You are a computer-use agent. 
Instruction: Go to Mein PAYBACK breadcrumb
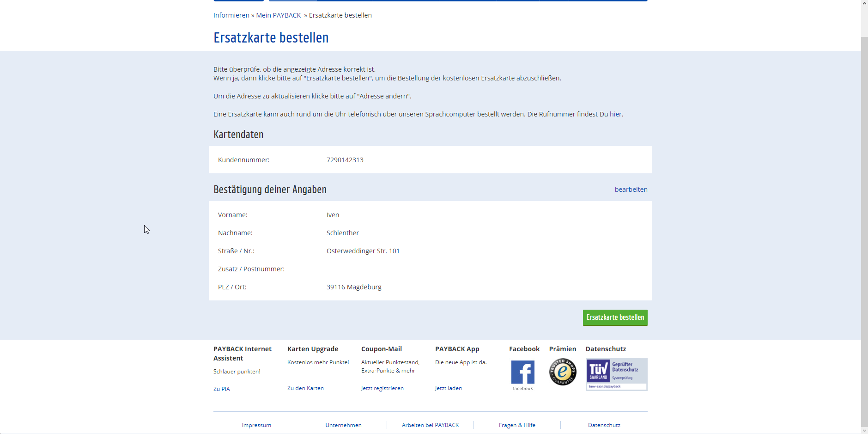coord(278,15)
